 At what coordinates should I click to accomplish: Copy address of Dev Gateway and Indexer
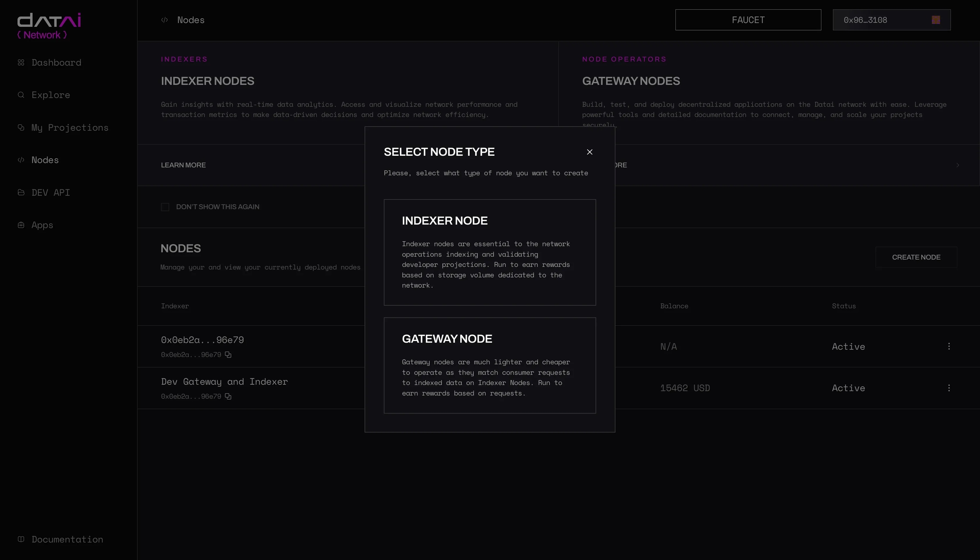pyautogui.click(x=228, y=397)
